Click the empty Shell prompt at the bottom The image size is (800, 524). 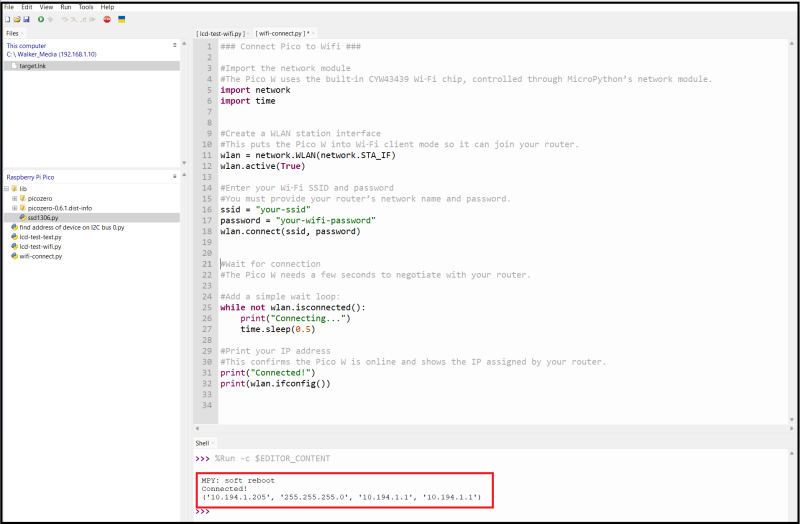pos(203,512)
